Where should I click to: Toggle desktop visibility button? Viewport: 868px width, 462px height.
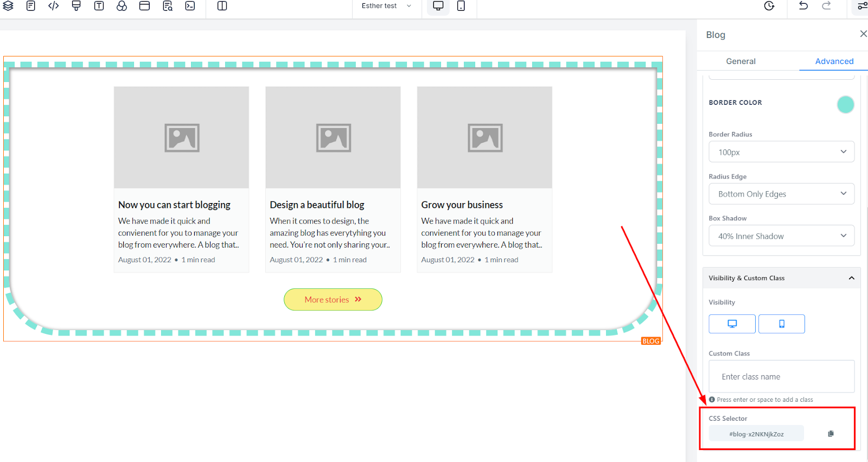(732, 324)
